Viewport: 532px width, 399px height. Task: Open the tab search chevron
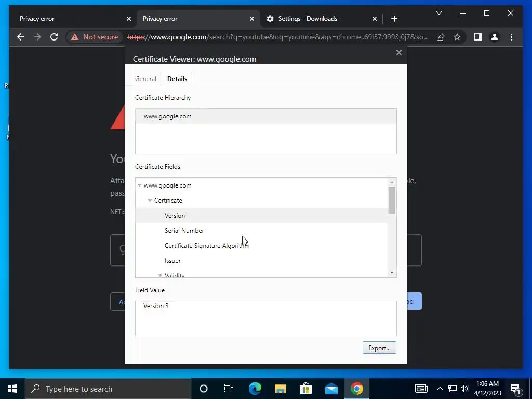438,13
